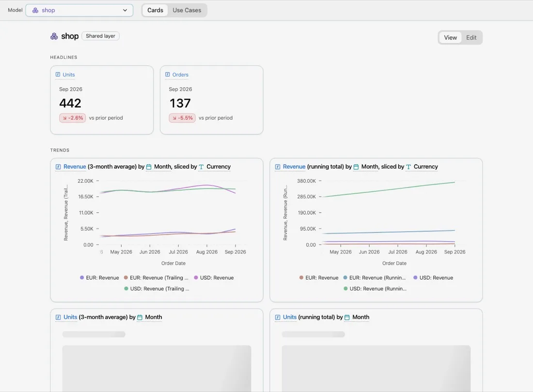Viewport: 533px width, 392px height.
Task: Click measure icon in Units running total title
Action: [x=277, y=317]
